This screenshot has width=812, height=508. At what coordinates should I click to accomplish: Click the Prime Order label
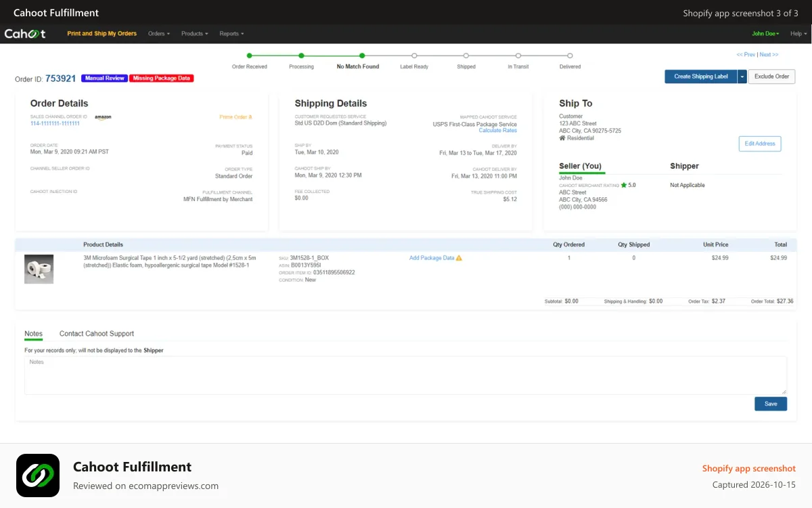[235, 117]
